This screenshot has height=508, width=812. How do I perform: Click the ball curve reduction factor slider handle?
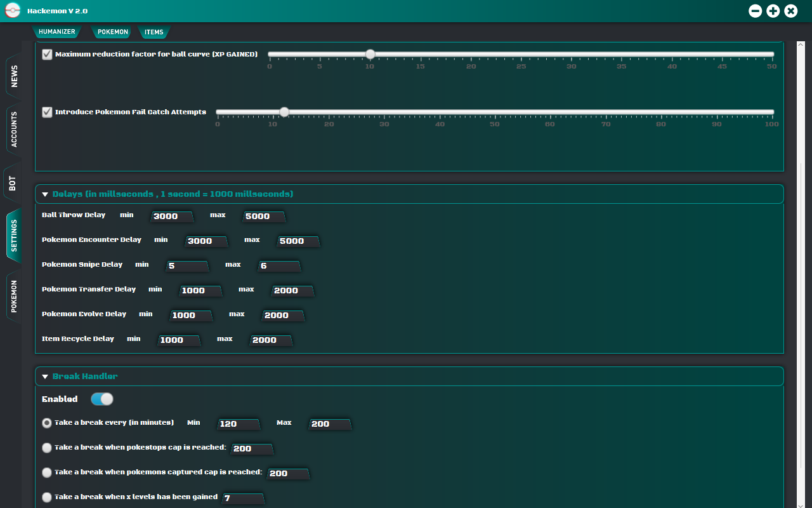(370, 55)
